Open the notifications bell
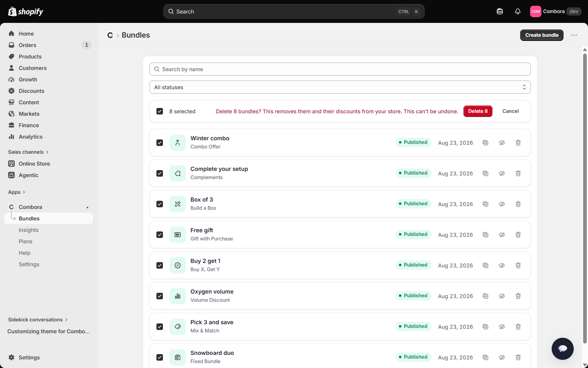588x368 pixels. point(518,11)
